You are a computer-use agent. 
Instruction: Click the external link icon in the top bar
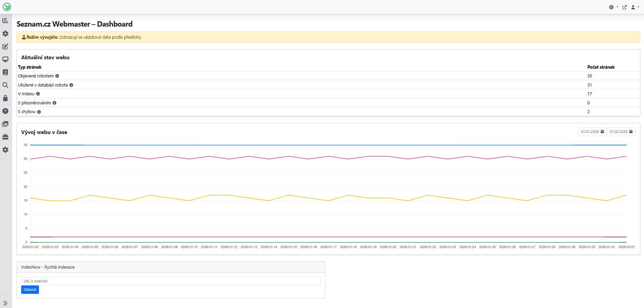click(x=625, y=7)
